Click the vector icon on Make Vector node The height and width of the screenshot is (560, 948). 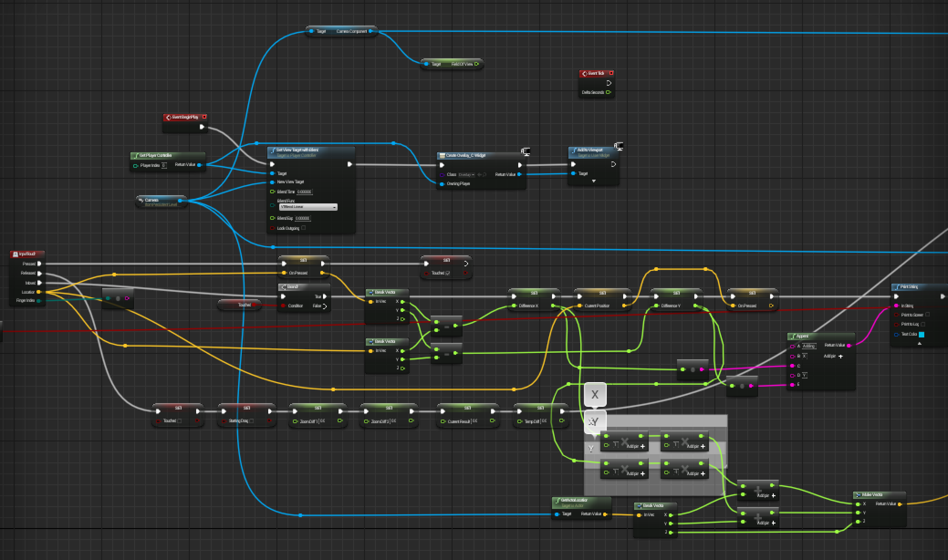(x=859, y=495)
